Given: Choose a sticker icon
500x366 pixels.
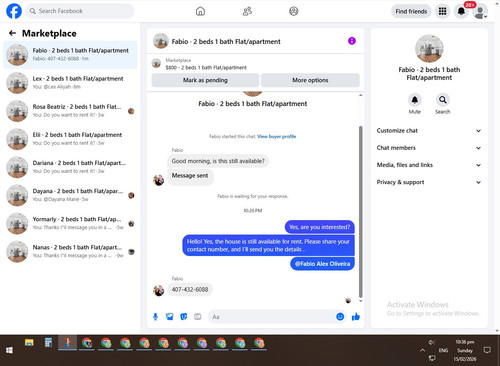Looking at the screenshot, I should click(184, 317).
